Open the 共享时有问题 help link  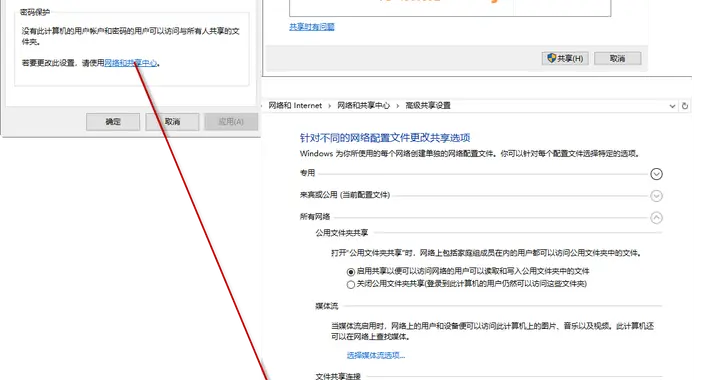312,27
